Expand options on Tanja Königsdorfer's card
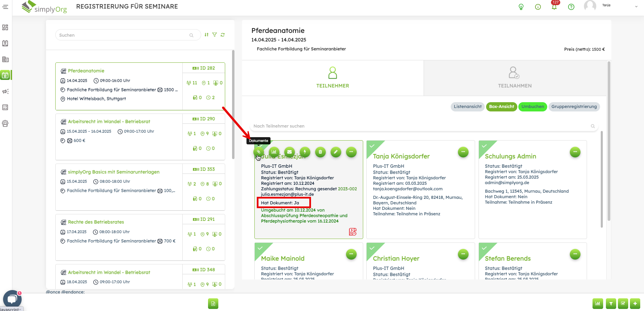This screenshot has width=644, height=311. pos(463,152)
